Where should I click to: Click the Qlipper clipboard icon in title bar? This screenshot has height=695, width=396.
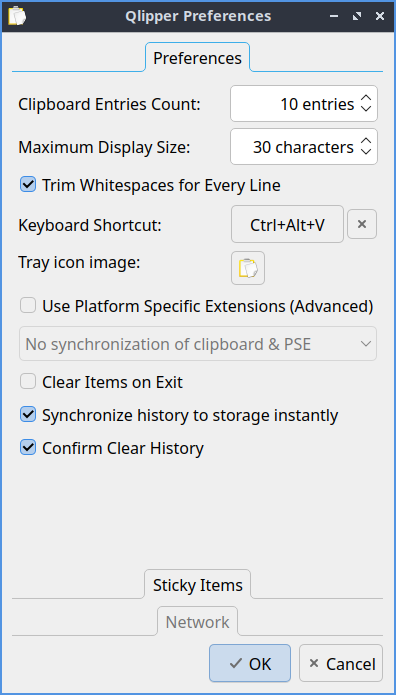click(17, 16)
